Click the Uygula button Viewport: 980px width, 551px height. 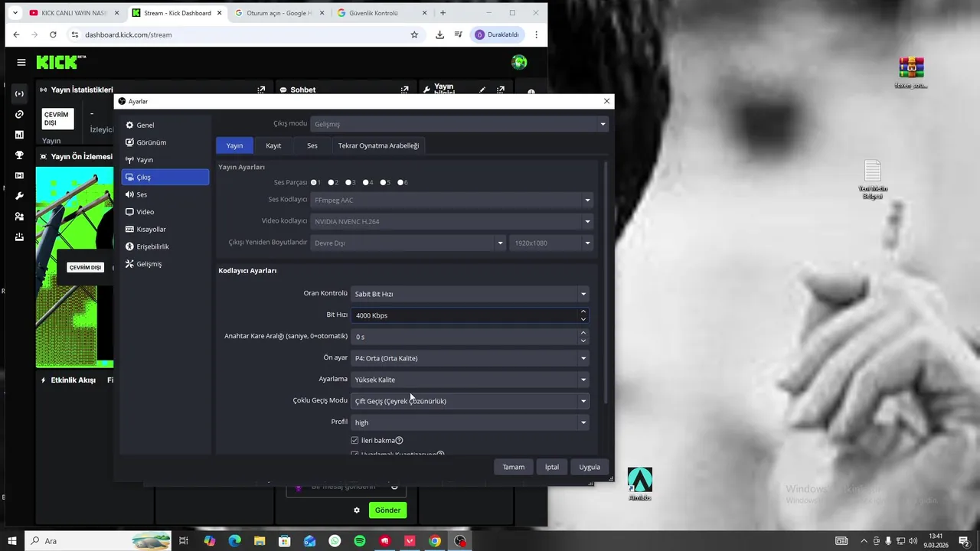click(590, 467)
